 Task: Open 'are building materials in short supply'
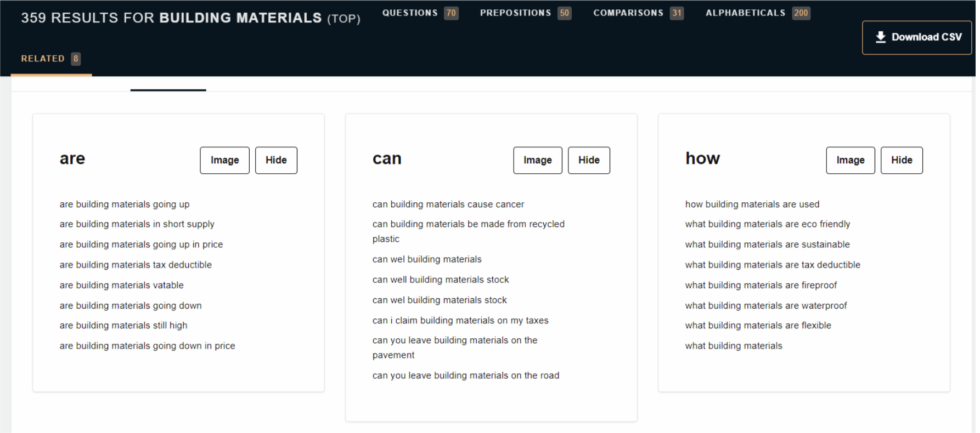[x=137, y=224]
